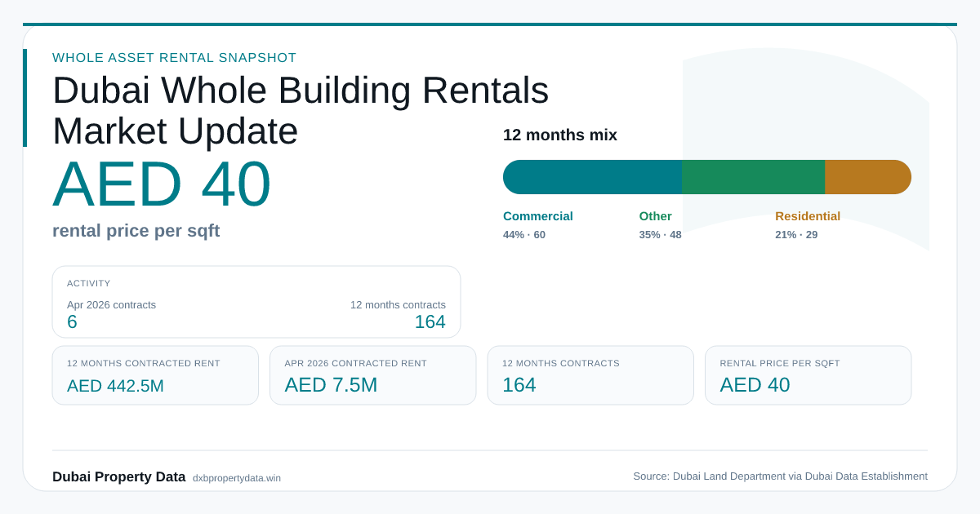The image size is (980, 514).
Task: Click 'AED 40' value in bottom stat card
Action: 755,385
